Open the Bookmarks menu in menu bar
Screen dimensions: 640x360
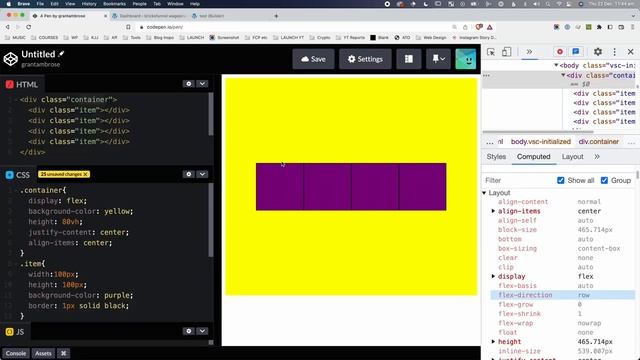click(114, 4)
